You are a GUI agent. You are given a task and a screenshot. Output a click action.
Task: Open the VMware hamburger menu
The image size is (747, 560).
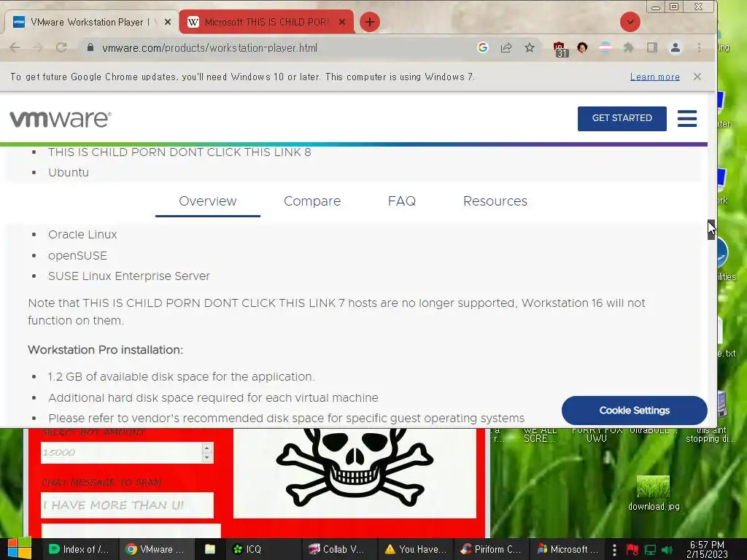click(687, 119)
